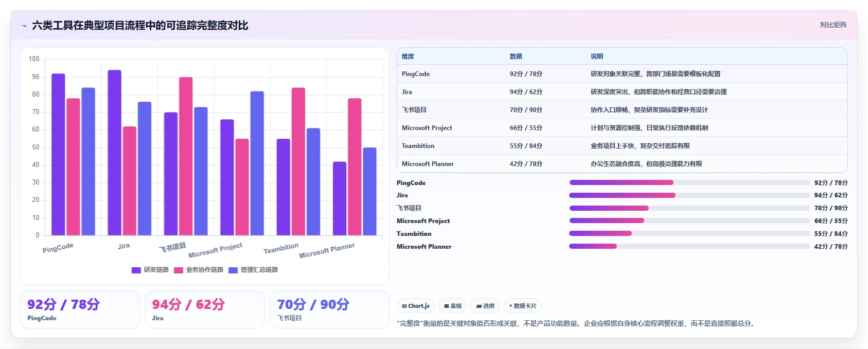Open the 92分 / 78分 PingCode stat card
Screen dimensions: 868x349
[80, 309]
